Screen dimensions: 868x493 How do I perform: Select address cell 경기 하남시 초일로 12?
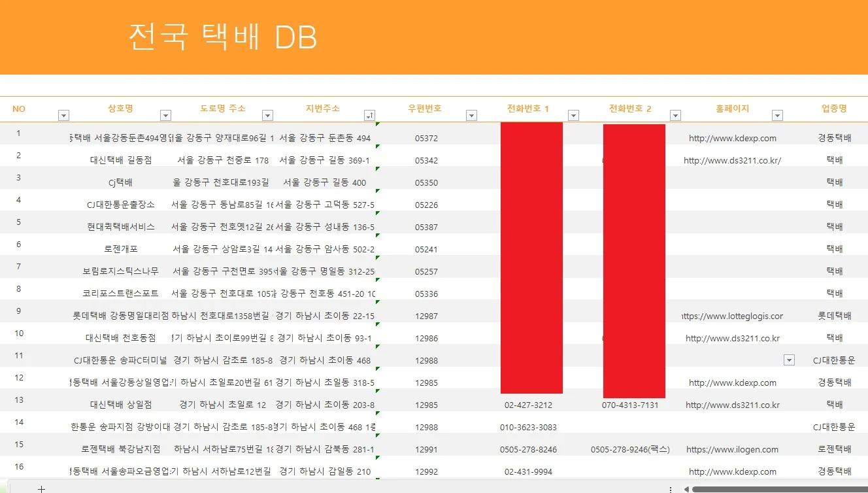[222, 405]
